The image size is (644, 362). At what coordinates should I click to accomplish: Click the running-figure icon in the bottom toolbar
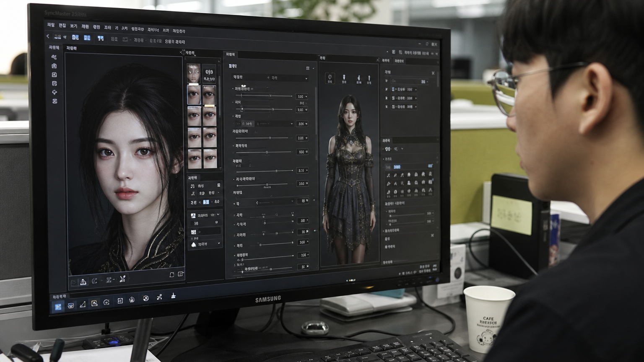[159, 297]
